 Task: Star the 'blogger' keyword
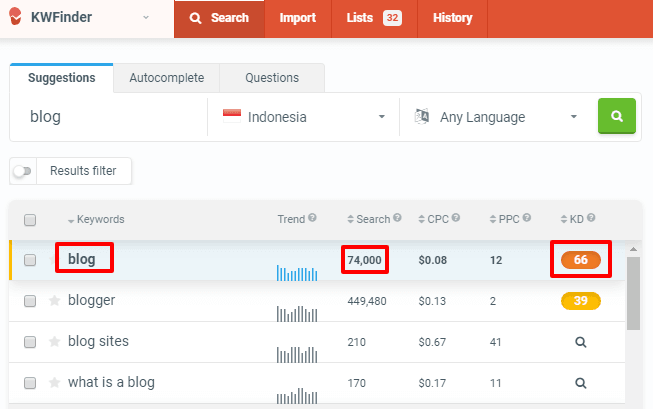tap(54, 300)
